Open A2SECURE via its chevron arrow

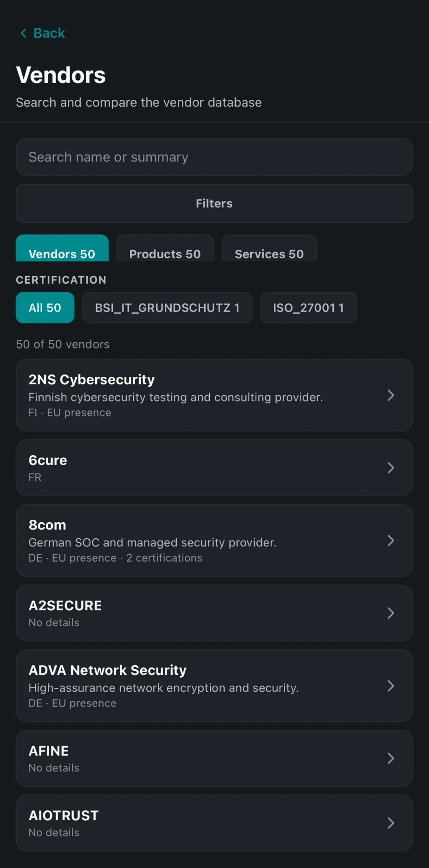(391, 613)
